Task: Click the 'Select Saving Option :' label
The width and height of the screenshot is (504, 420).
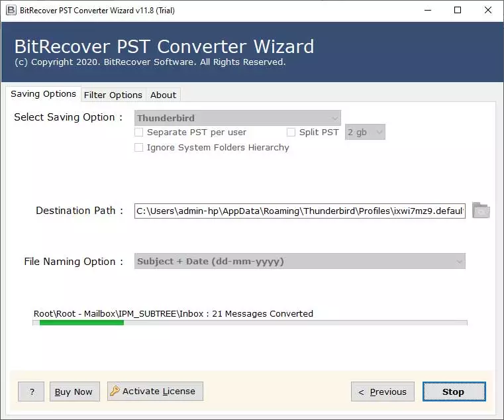Action: (68, 117)
